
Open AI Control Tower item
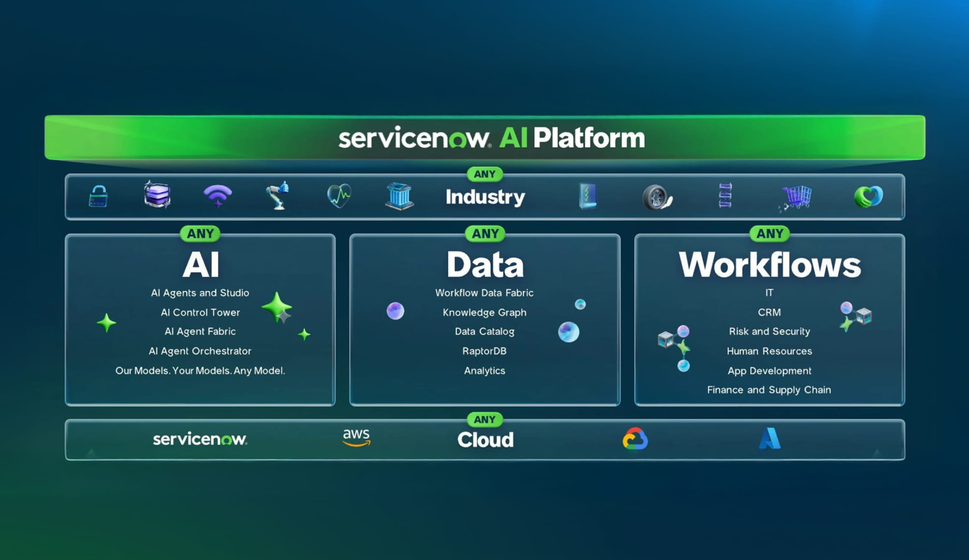200,312
